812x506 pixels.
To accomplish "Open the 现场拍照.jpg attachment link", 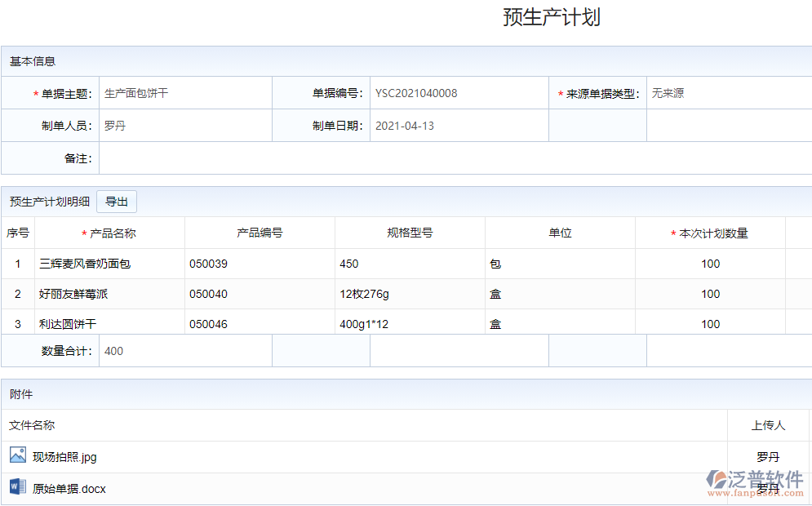I will tap(65, 456).
